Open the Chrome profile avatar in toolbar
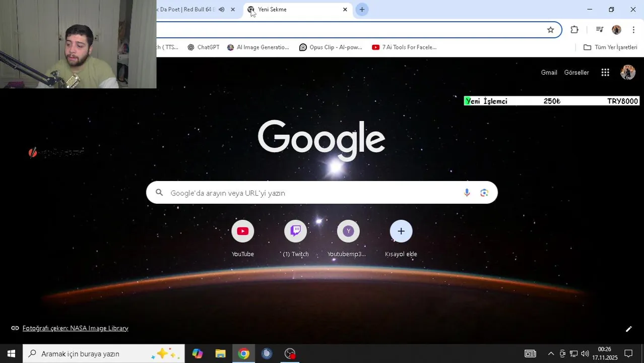The height and width of the screenshot is (363, 644). click(616, 30)
